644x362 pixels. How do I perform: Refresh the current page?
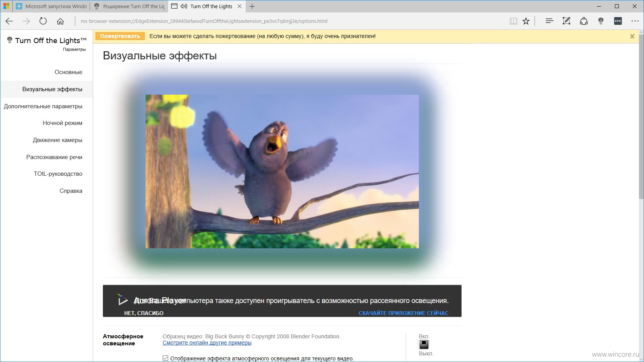(43, 21)
